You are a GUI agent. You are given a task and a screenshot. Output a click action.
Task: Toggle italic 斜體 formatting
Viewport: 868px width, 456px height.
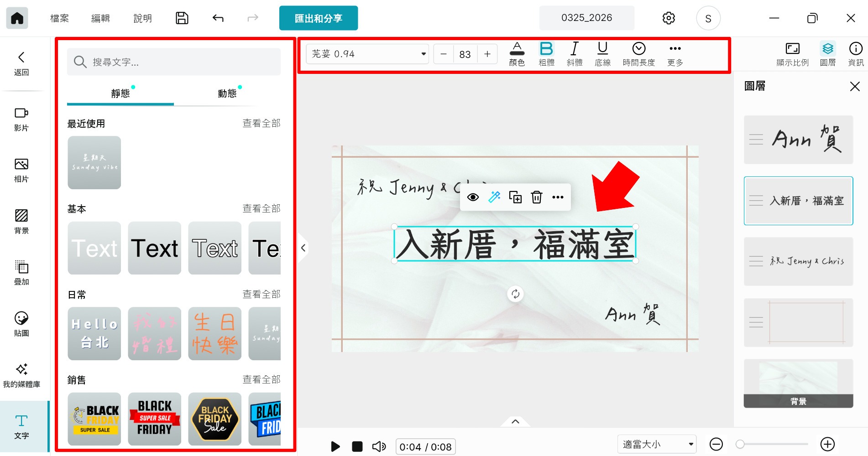574,53
